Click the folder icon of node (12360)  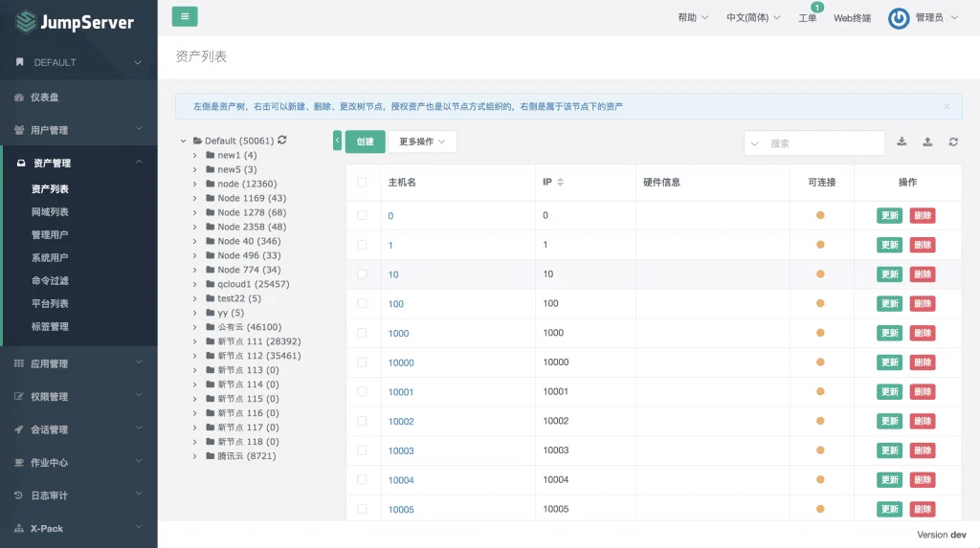211,184
